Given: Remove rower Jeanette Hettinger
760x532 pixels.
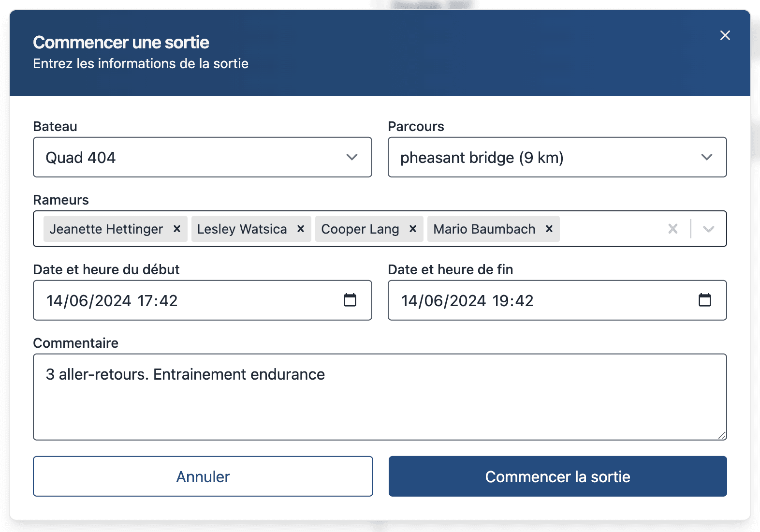Looking at the screenshot, I should (177, 229).
